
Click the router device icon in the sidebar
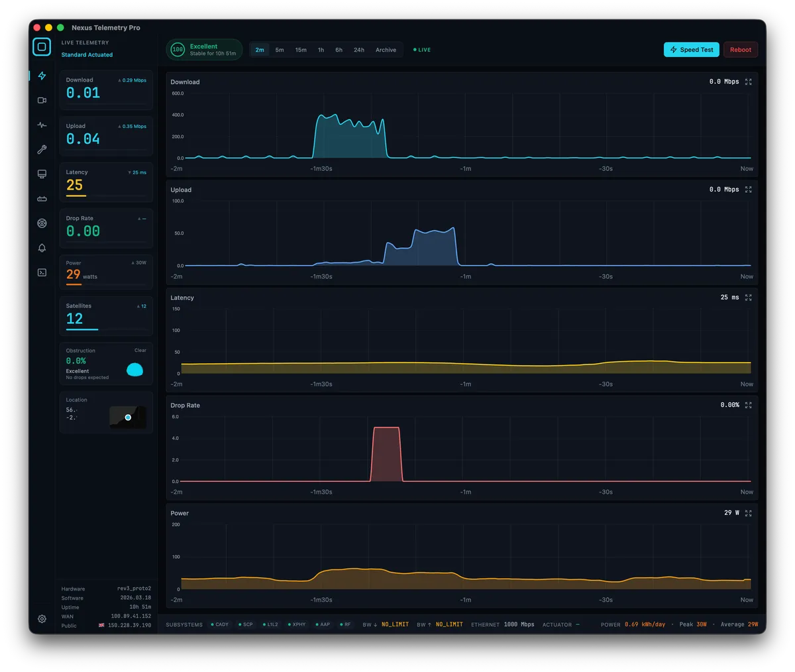point(42,198)
